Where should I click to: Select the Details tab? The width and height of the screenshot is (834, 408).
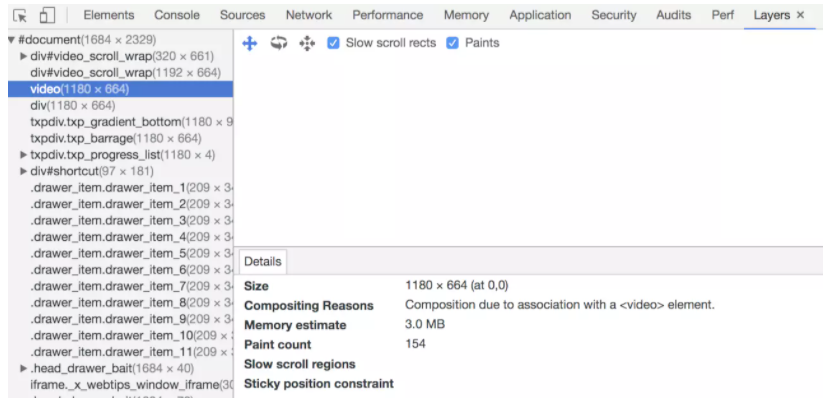click(x=263, y=262)
